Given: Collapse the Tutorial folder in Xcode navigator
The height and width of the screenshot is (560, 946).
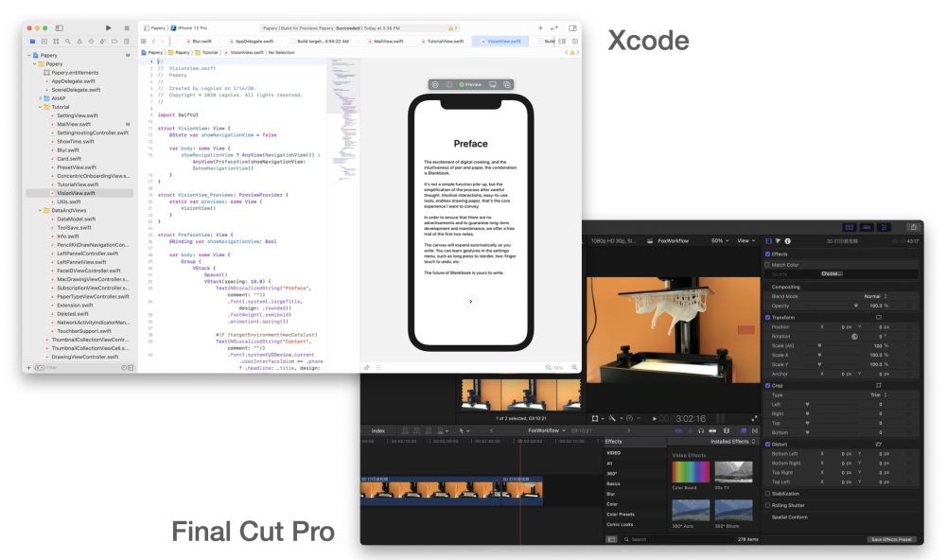Looking at the screenshot, I should (x=41, y=107).
